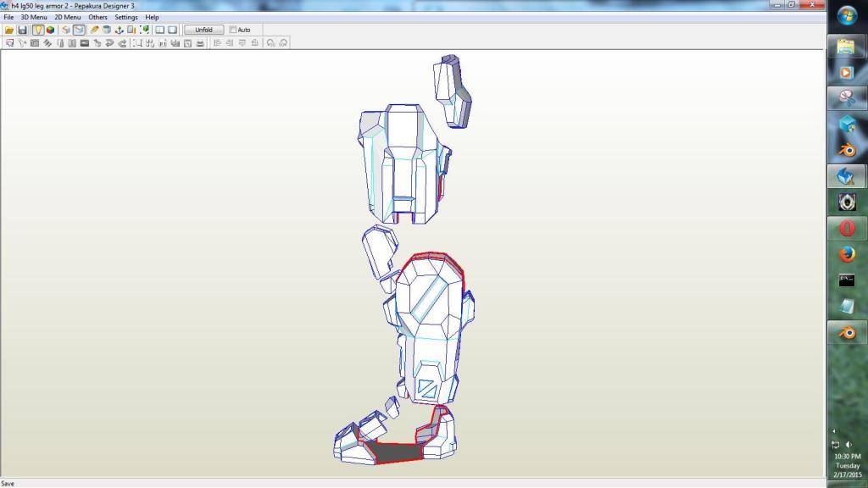
Task: Click the blue cylinder toolbar icon
Action: point(106,30)
